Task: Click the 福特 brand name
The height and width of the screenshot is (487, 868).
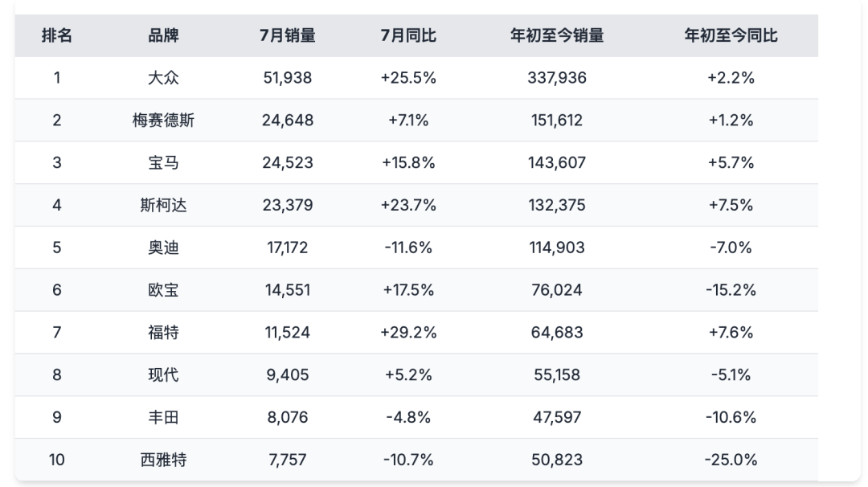Action: (163, 332)
